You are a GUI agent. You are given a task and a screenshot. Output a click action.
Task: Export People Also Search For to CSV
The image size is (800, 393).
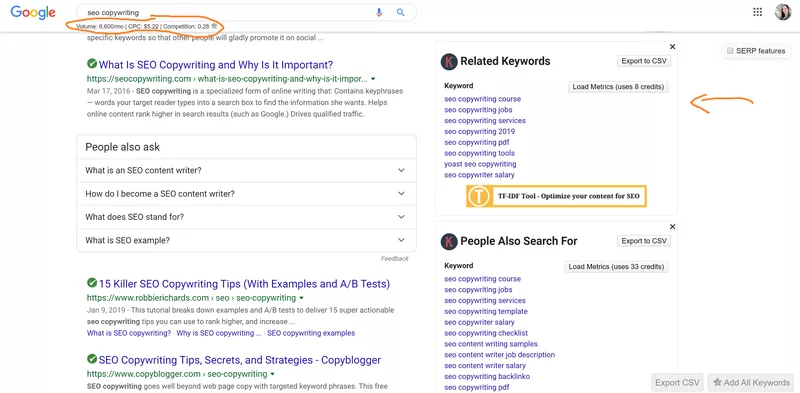click(643, 241)
